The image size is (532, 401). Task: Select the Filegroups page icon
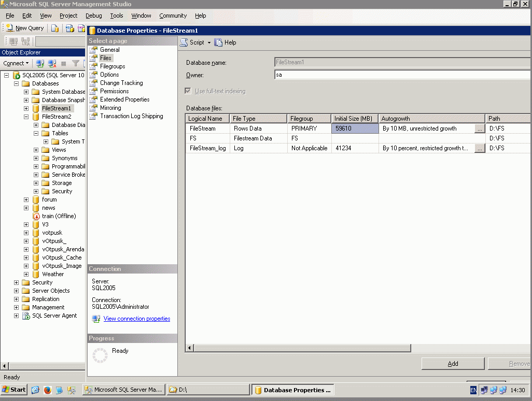point(94,66)
